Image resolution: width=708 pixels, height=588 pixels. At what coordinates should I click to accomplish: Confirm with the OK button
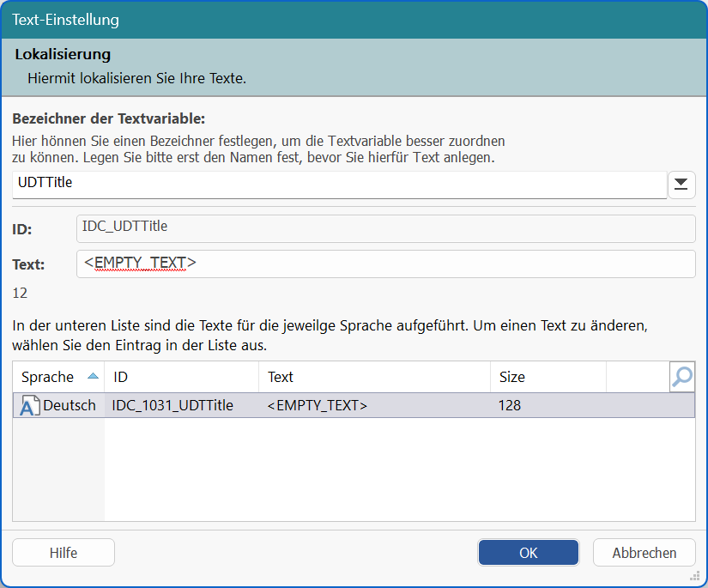(529, 552)
